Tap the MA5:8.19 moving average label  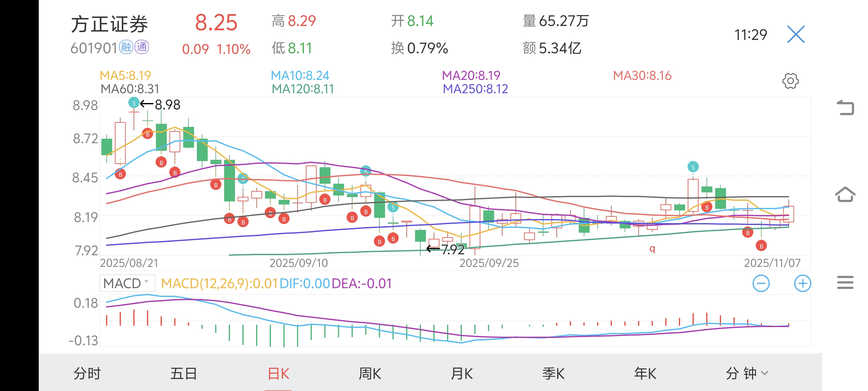125,75
